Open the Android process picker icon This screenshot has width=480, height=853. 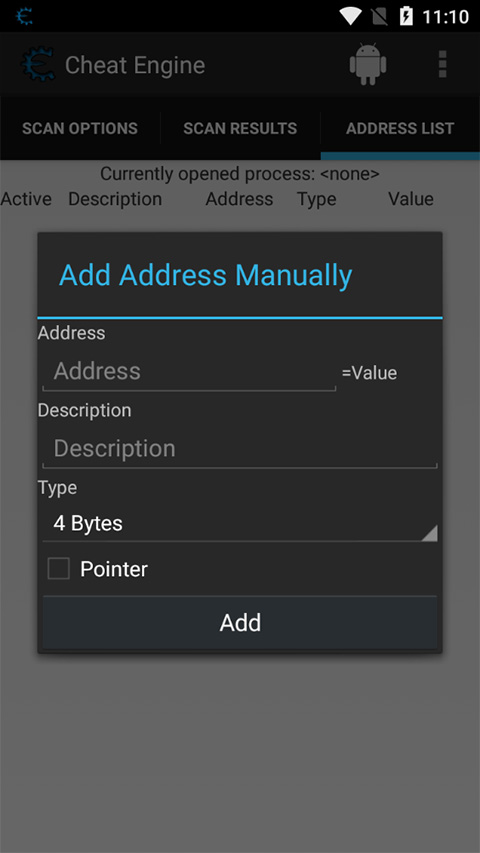pos(368,64)
